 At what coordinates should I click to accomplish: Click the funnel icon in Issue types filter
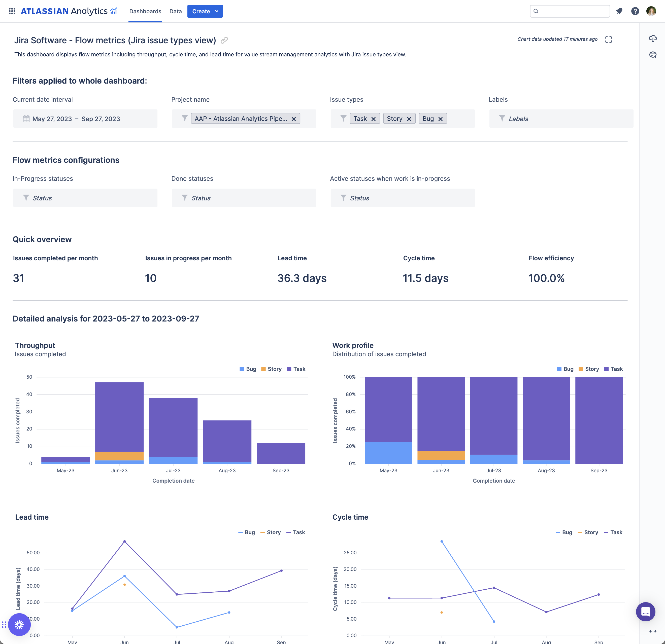coord(343,118)
